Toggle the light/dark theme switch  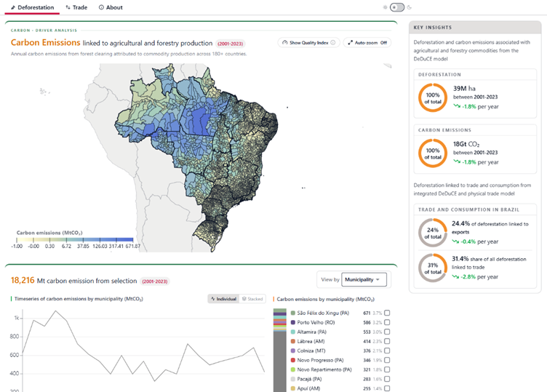397,7
